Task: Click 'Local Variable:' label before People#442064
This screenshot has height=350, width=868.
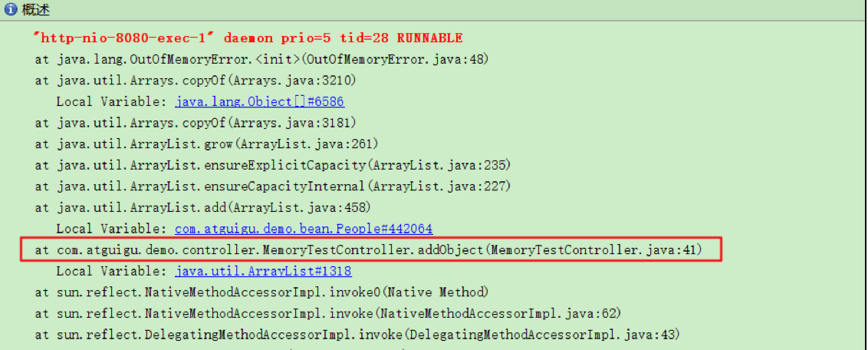Action: pyautogui.click(x=113, y=229)
